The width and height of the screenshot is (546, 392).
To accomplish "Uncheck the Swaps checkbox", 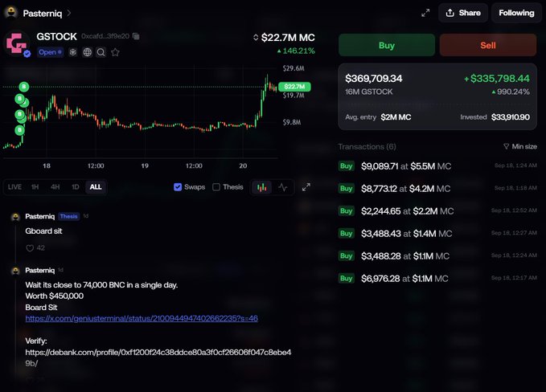I will (x=178, y=187).
